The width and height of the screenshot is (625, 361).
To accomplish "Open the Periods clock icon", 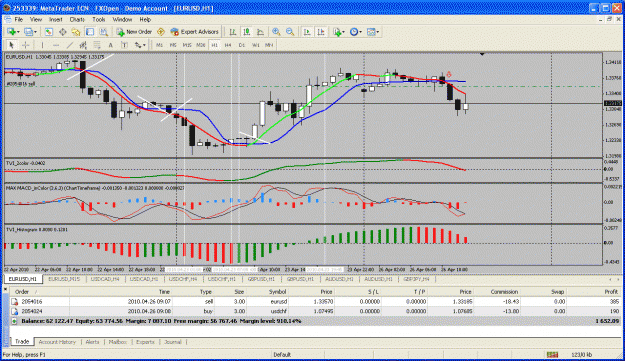I will point(354,32).
